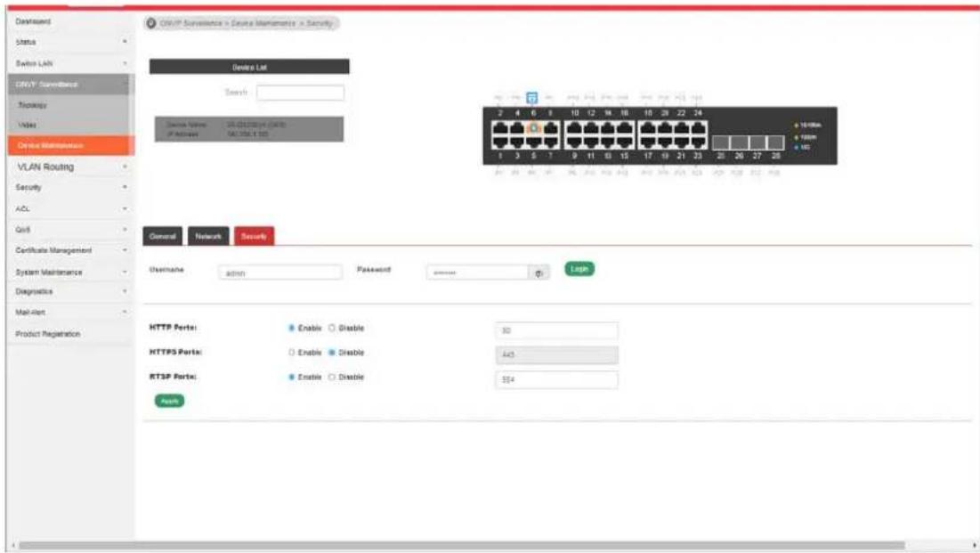Image resolution: width=980 pixels, height=553 pixels.
Task: Select port 16 on the switch panel
Action: pos(625,128)
